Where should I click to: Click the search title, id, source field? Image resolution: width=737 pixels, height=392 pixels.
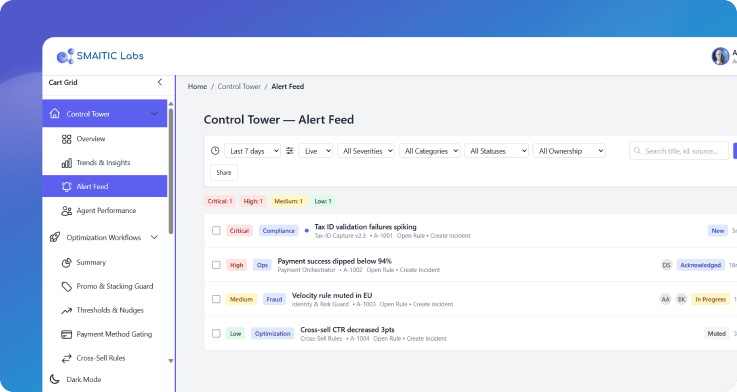point(679,151)
